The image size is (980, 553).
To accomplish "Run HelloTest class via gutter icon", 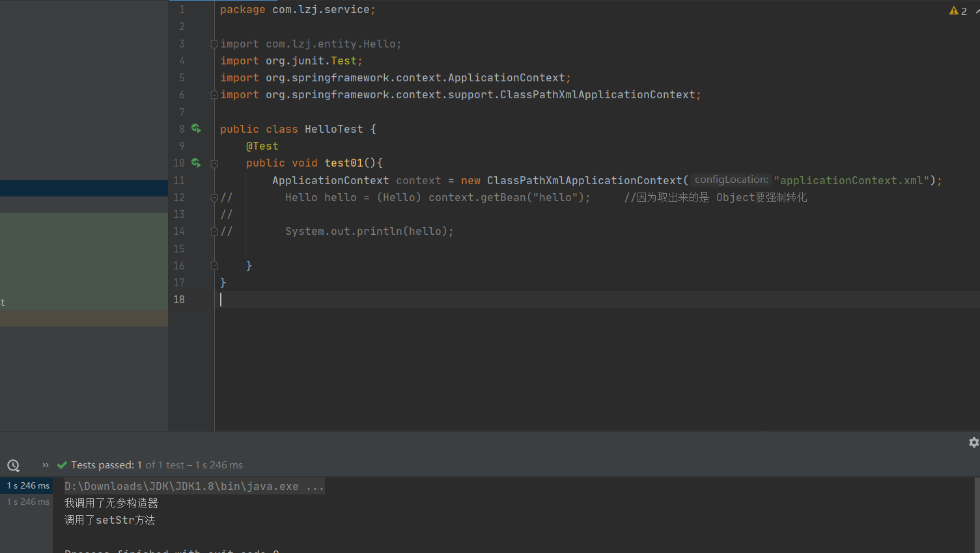I will [x=196, y=129].
